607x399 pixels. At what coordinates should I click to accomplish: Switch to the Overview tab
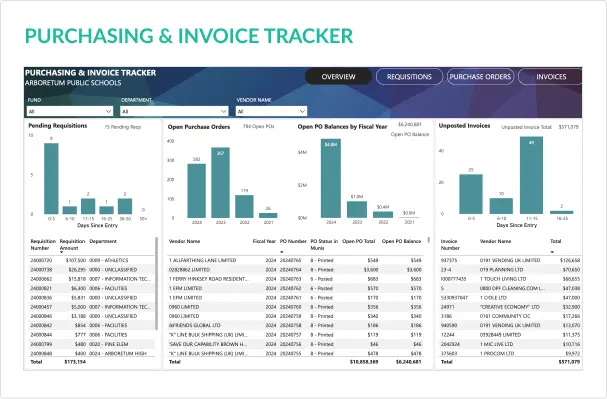coord(338,77)
